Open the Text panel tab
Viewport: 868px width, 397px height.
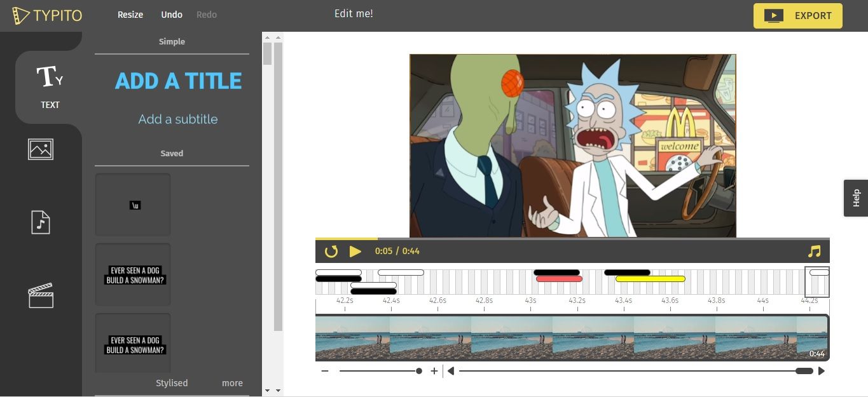[x=50, y=87]
